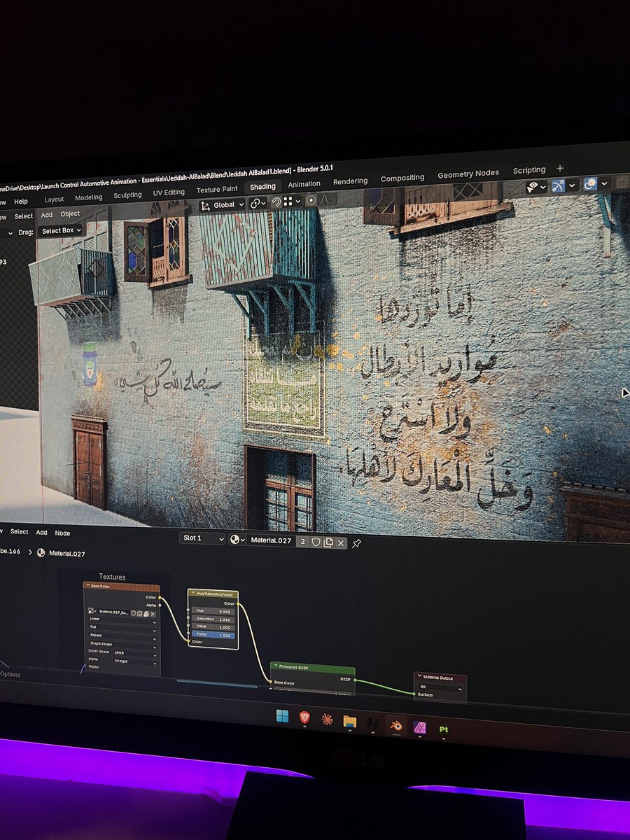Screen dimensions: 630x840
Task: Collapse the Hue/Saturation/Value node
Action: click(193, 593)
